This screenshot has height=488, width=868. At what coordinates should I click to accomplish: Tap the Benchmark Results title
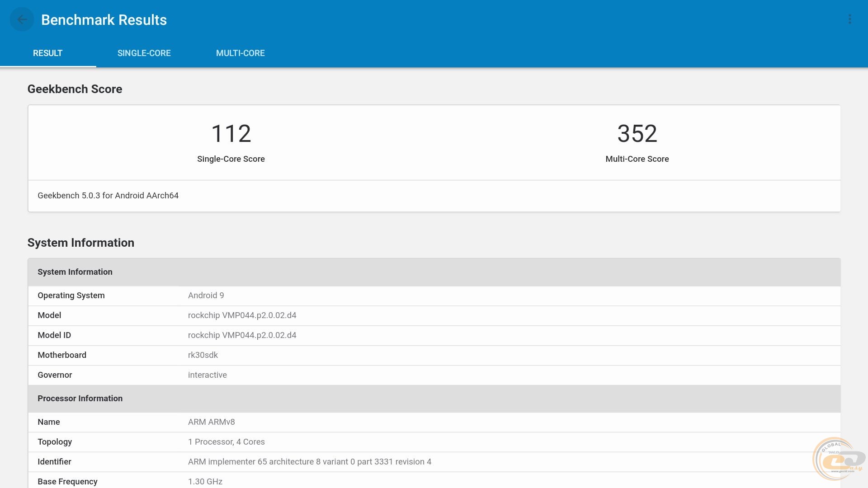[104, 20]
